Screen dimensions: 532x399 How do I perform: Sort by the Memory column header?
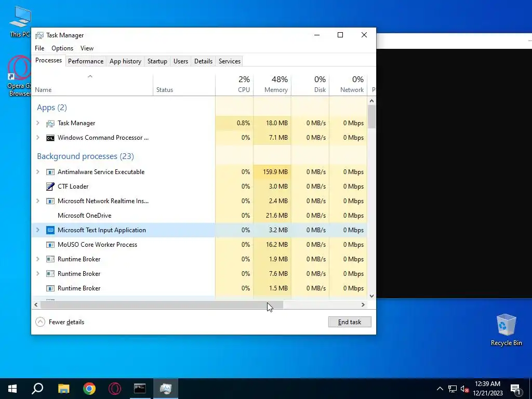[x=272, y=85]
